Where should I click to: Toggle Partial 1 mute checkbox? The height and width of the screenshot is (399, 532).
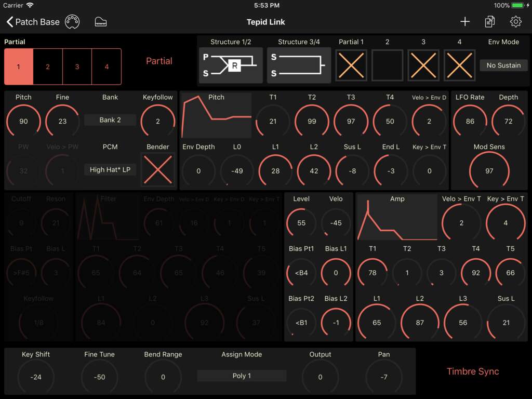pyautogui.click(x=351, y=65)
